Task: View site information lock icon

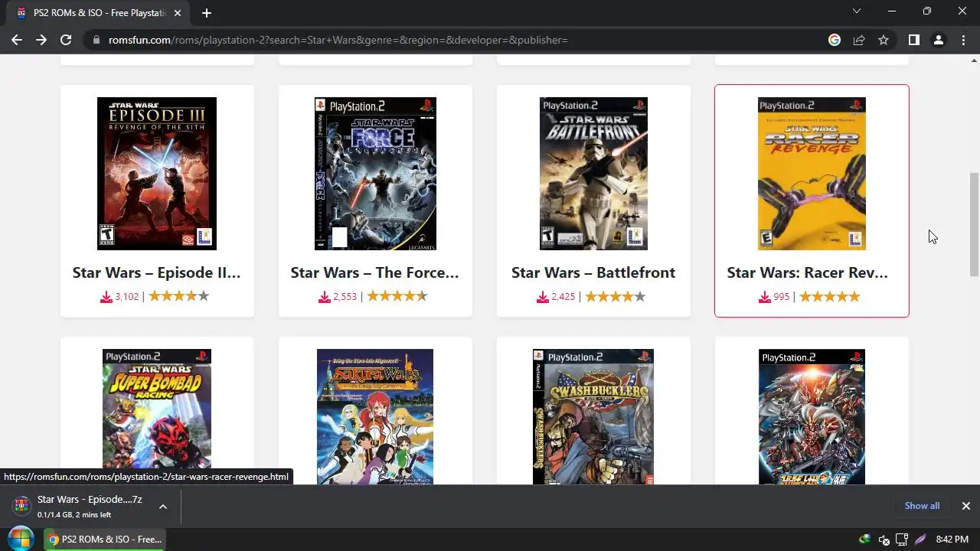Action: (x=96, y=40)
